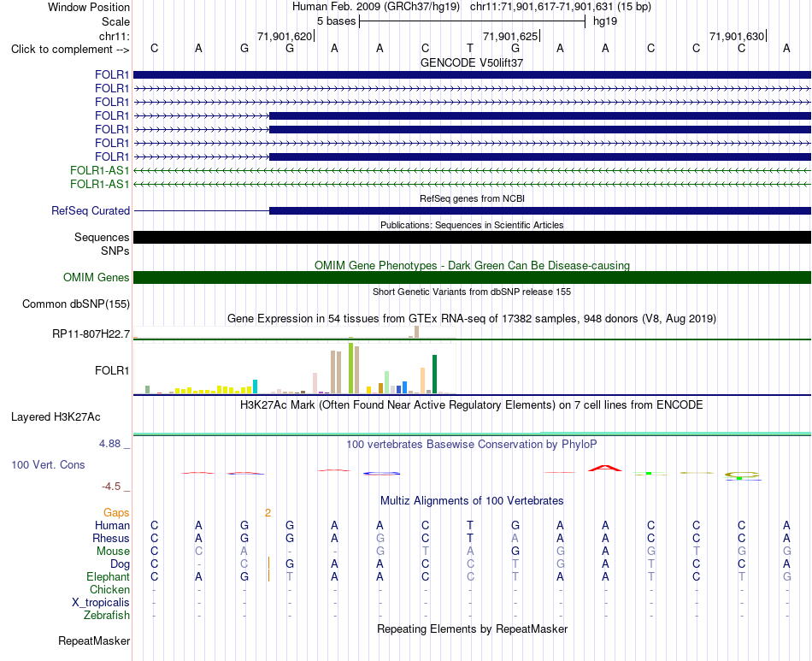Click the chr11:71,901,617-71,901,631 (15 bp) position text
Viewport: 812px width, 661px height.
pyautogui.click(x=561, y=7)
